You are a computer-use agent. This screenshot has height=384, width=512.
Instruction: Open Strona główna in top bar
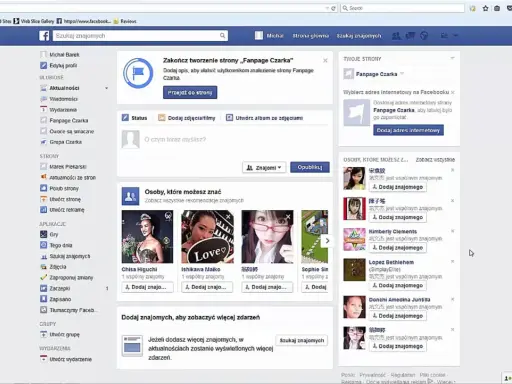(311, 36)
